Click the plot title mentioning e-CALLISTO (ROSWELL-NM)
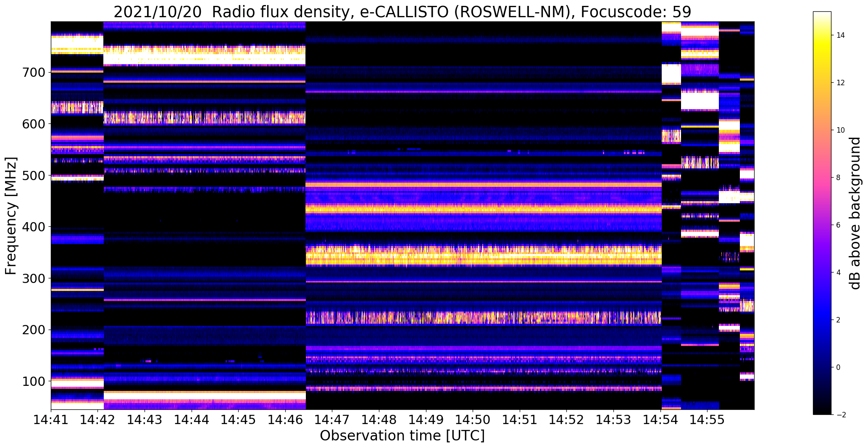Image resolution: width=868 pixels, height=448 pixels. [402, 12]
